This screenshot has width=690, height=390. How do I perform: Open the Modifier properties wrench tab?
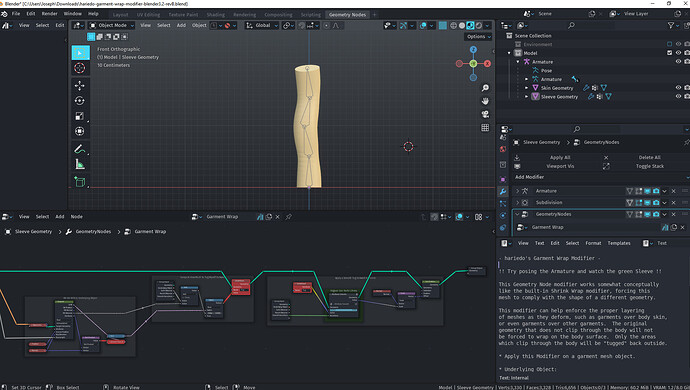pos(503,191)
